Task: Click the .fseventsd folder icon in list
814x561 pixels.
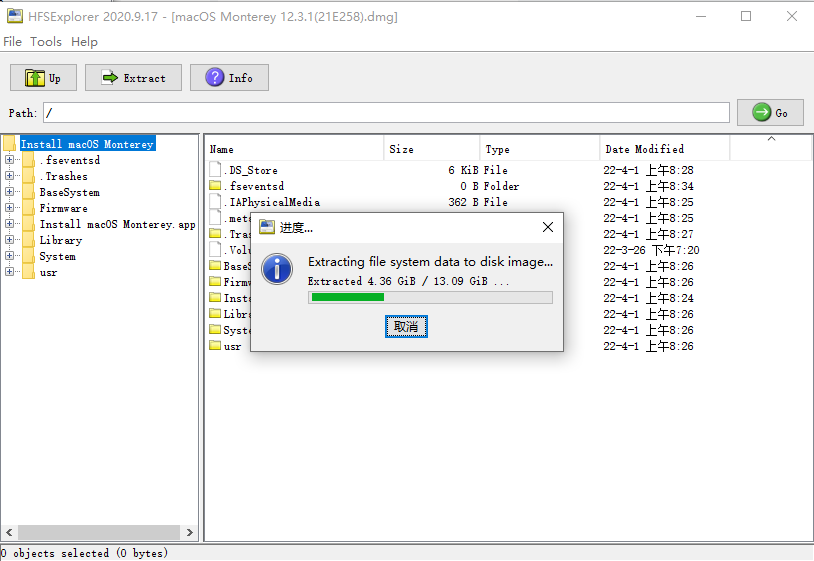Action: point(215,185)
